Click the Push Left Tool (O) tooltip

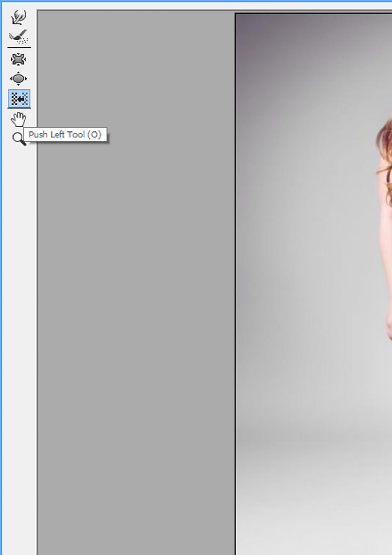click(x=65, y=135)
